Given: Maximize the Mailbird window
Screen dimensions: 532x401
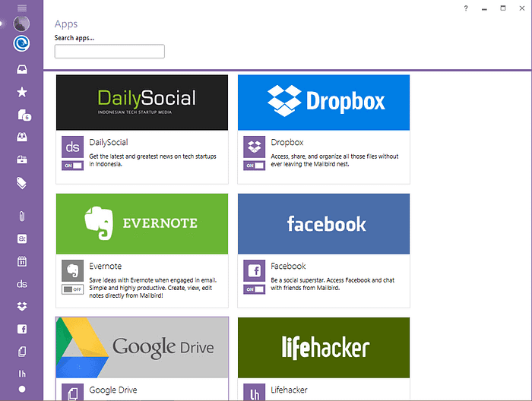Looking at the screenshot, I should pos(503,8).
